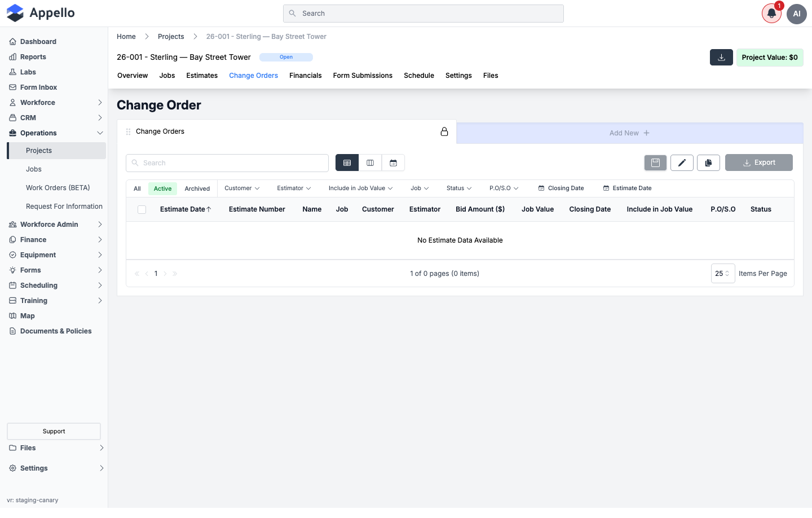Open the items per page selector

coord(723,274)
